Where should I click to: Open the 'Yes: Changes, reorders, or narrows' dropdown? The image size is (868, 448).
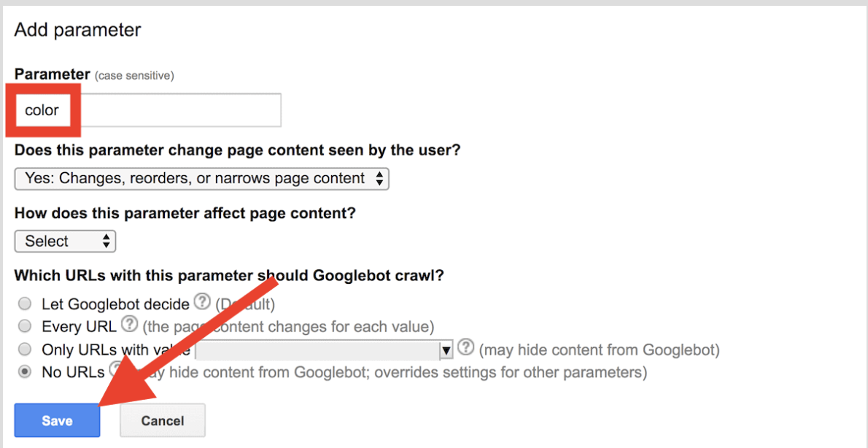[202, 179]
